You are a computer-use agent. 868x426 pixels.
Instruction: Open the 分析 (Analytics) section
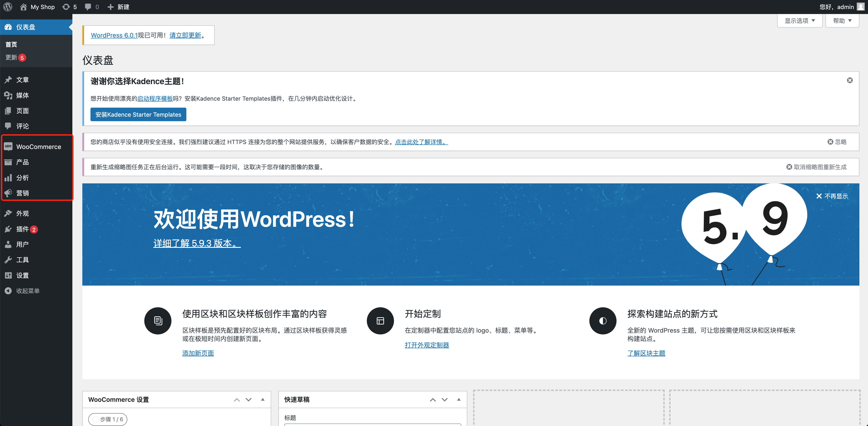[22, 177]
